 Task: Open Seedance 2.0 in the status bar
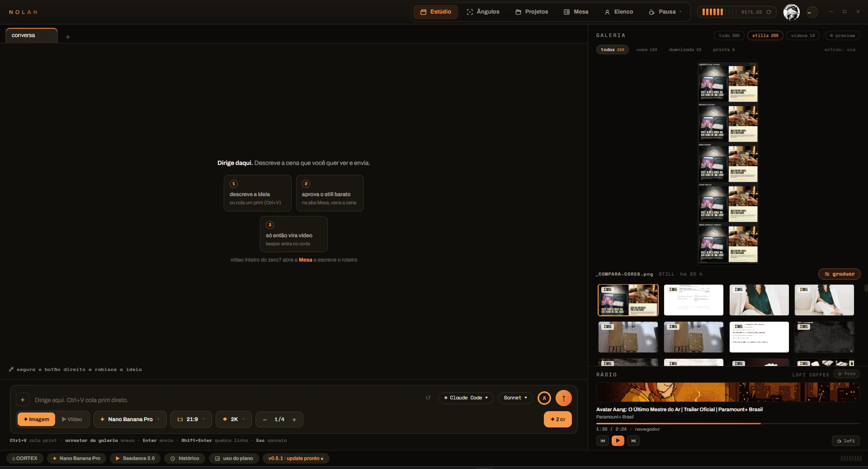point(135,458)
